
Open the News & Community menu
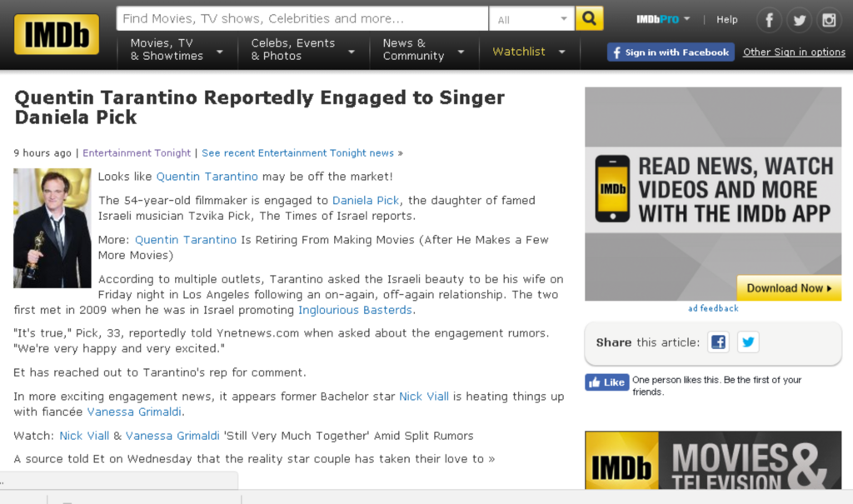point(423,49)
